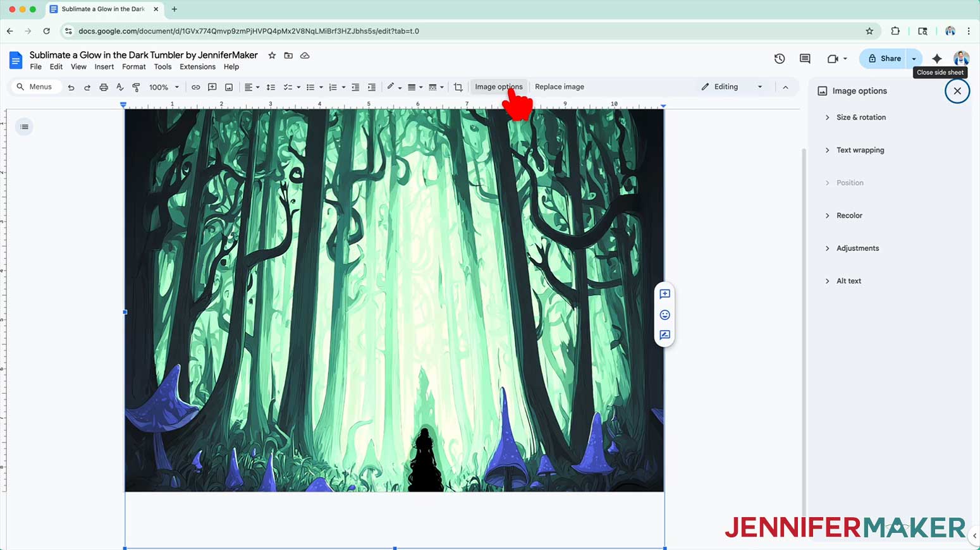Open the dropdown arrow beside Share
Screen dimensions: 980x550
pyautogui.click(x=914, y=59)
